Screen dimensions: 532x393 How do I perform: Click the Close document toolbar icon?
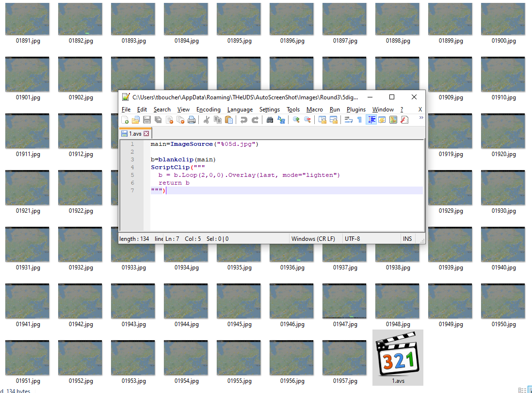click(x=169, y=120)
